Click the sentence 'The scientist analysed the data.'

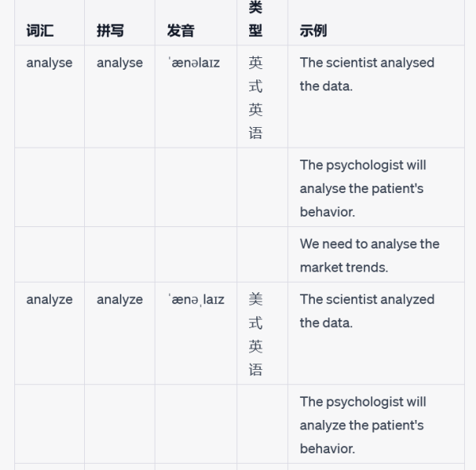[367, 75]
